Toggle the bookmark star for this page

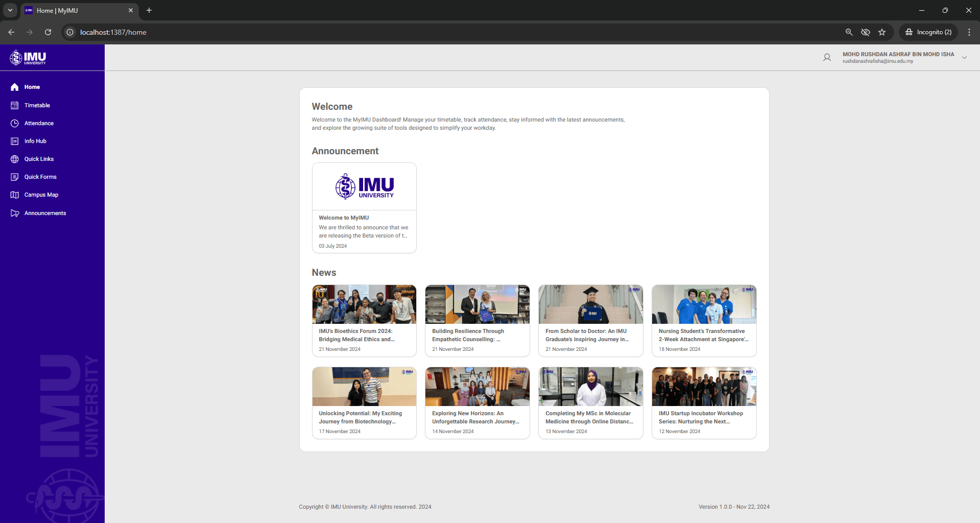click(x=882, y=32)
